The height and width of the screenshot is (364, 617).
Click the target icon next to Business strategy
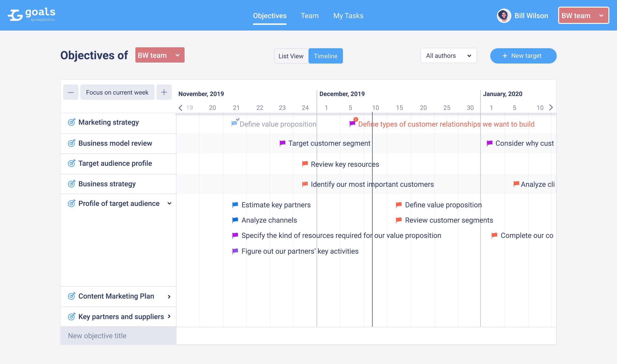tap(71, 184)
